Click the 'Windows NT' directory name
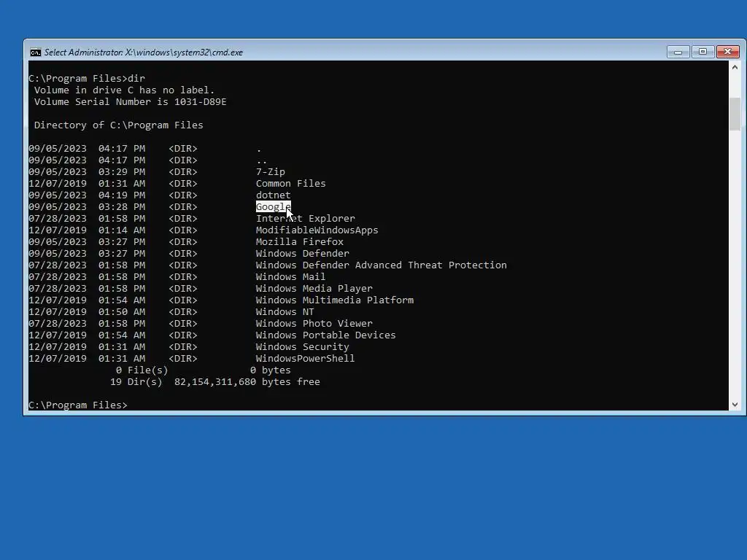 tap(285, 312)
